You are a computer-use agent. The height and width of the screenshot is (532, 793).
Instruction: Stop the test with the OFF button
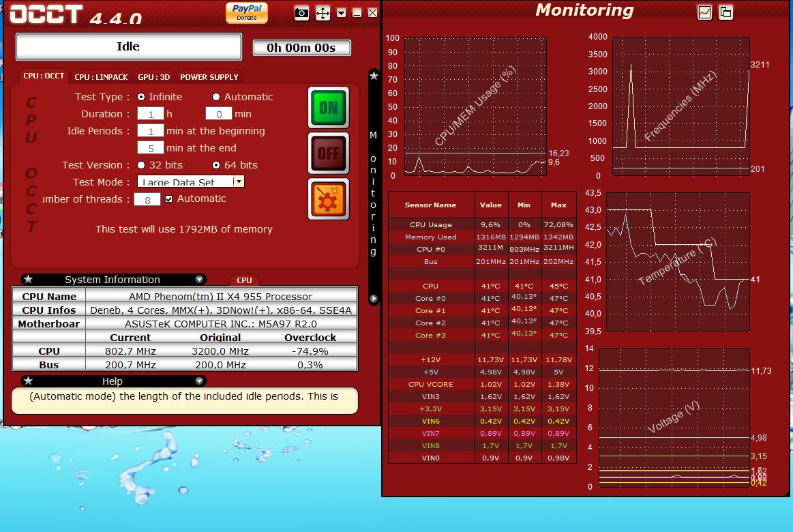tap(328, 153)
